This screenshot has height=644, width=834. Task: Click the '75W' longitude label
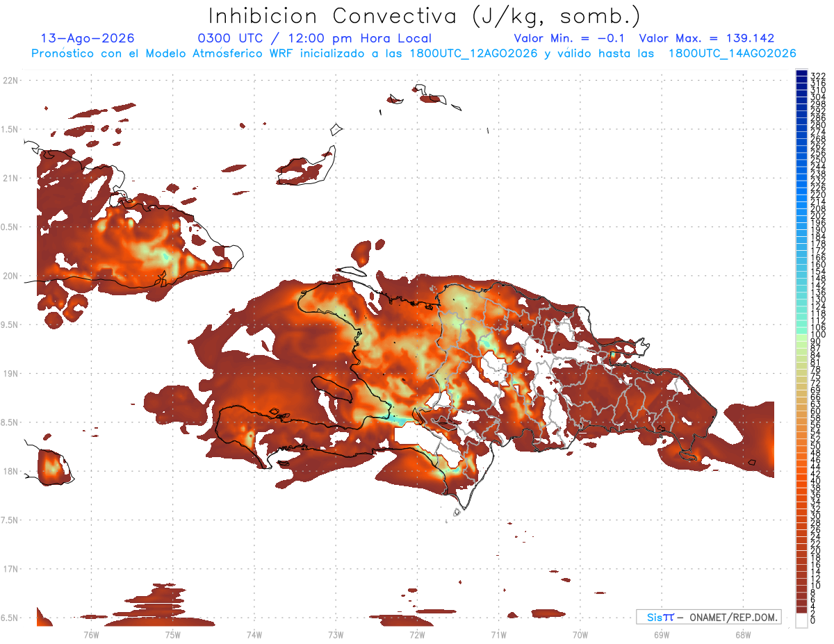(x=173, y=634)
